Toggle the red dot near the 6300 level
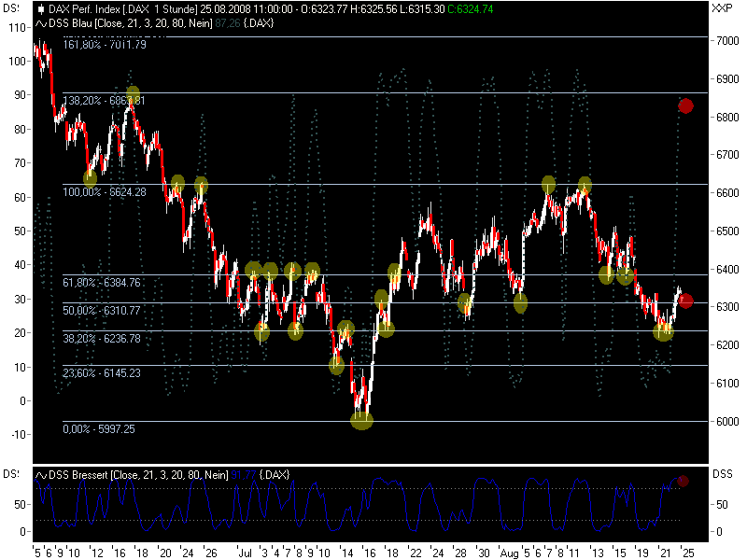Screen dimensions: 747x560 pos(686,301)
